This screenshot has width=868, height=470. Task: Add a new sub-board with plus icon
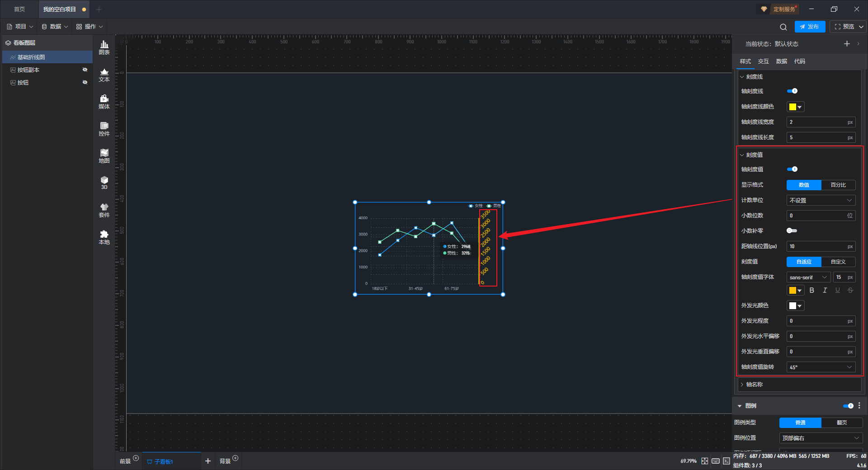208,461
